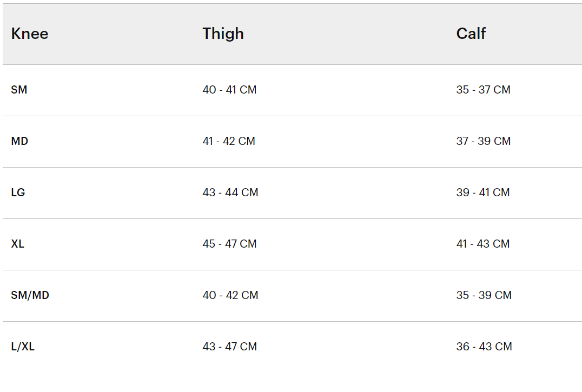
Task: Click the Thigh column header
Action: pyautogui.click(x=223, y=34)
